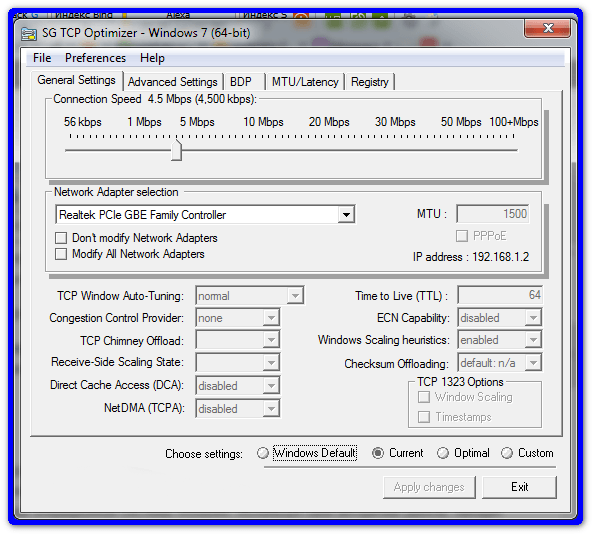Toggle the Window Scaling checkbox
The width and height of the screenshot is (592, 534).
[424, 397]
